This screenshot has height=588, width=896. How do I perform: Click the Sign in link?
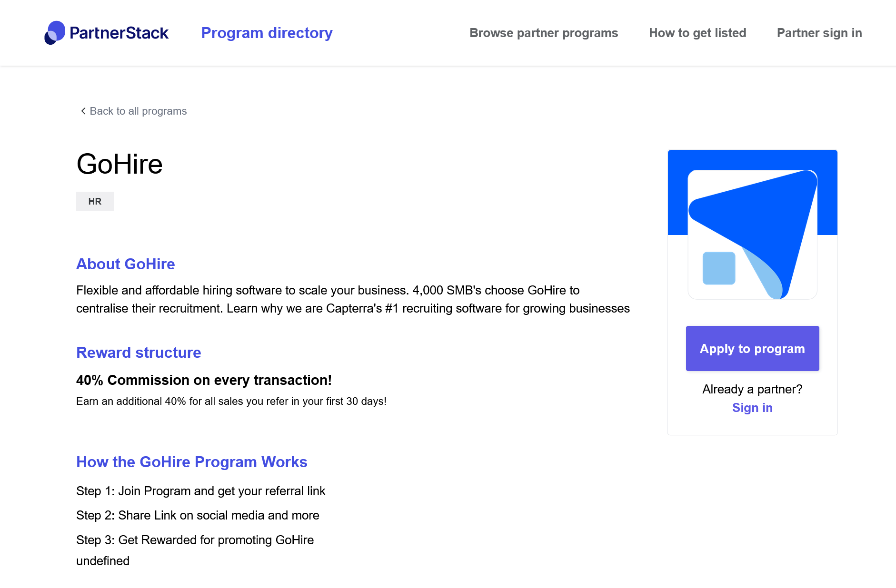click(752, 408)
